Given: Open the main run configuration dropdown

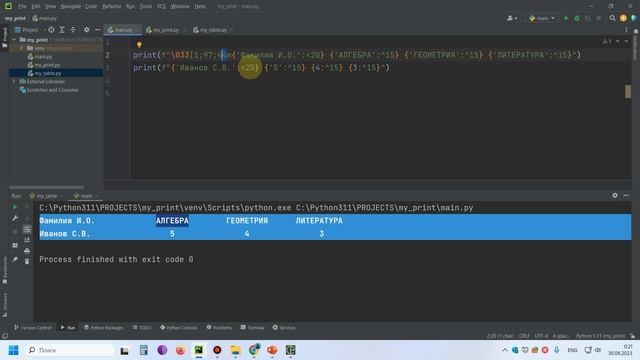Looking at the screenshot, I should pos(542,18).
